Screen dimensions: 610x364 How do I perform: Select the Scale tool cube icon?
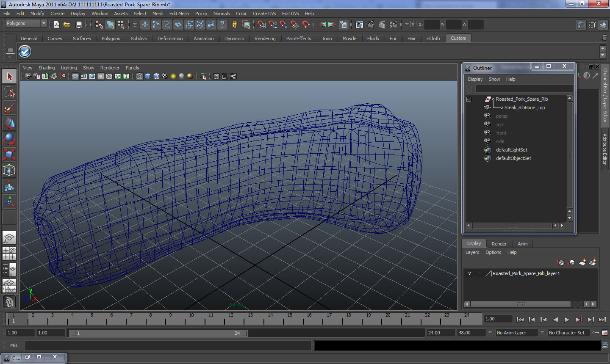tap(9, 154)
